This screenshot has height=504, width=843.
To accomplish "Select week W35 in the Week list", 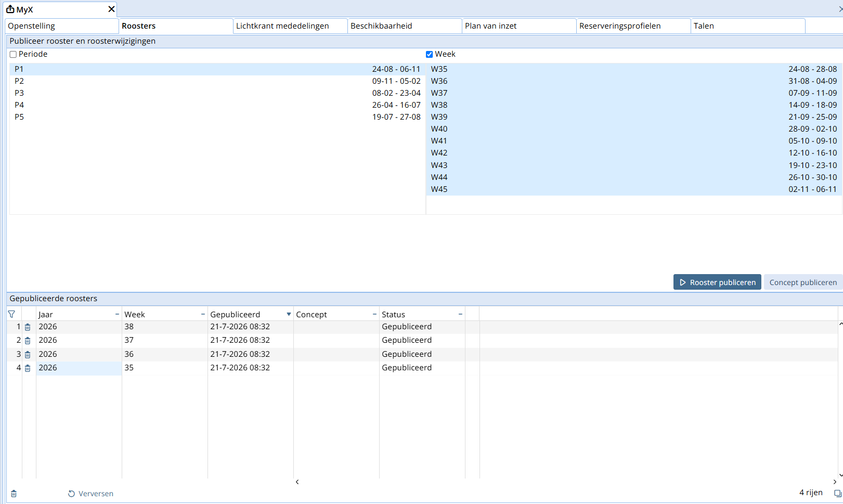I will point(634,69).
